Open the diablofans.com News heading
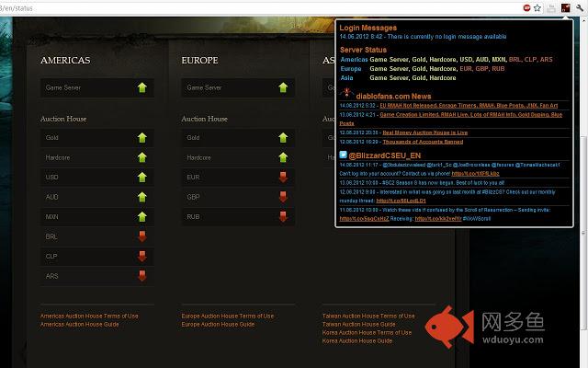 394,96
